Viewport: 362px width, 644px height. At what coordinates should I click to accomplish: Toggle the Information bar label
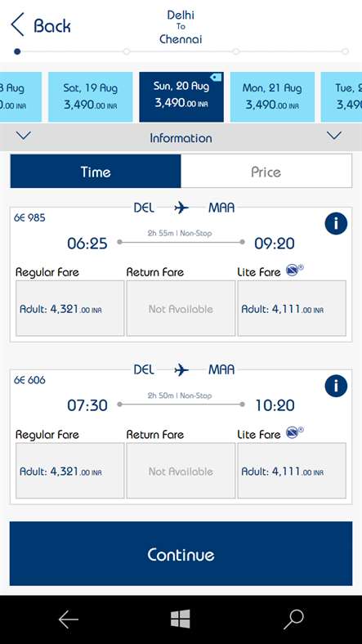[x=181, y=138]
